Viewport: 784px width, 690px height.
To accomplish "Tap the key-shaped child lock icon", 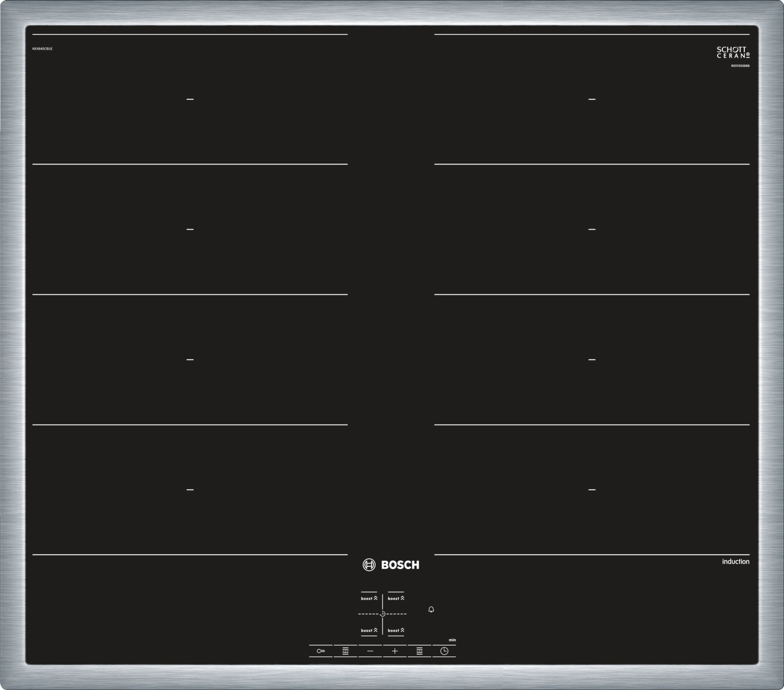I will [x=321, y=651].
